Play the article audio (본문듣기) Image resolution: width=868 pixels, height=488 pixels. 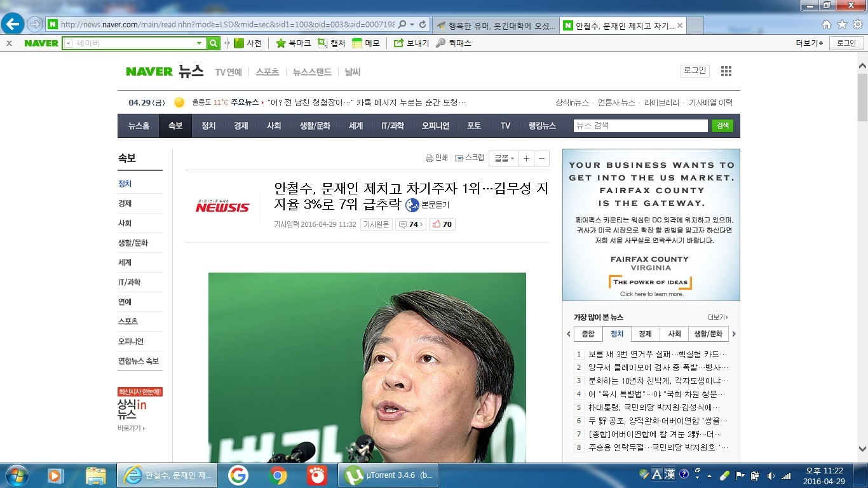pos(412,205)
